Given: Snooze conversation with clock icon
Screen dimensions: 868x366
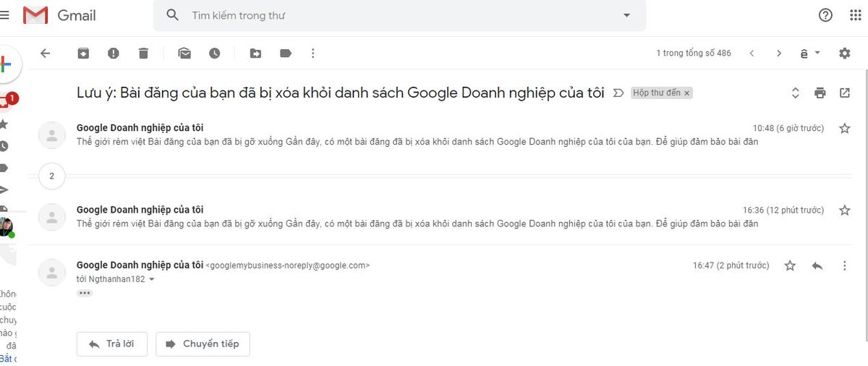Looking at the screenshot, I should [214, 53].
